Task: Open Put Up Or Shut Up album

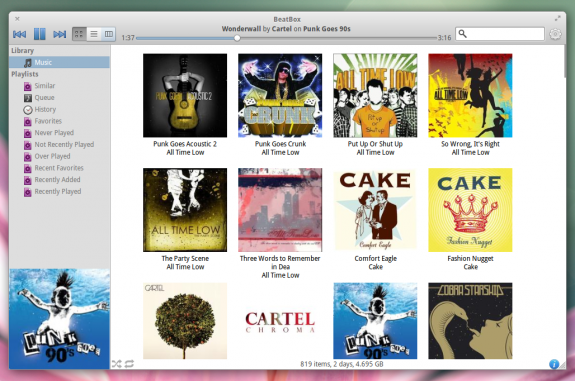Action: [375, 96]
